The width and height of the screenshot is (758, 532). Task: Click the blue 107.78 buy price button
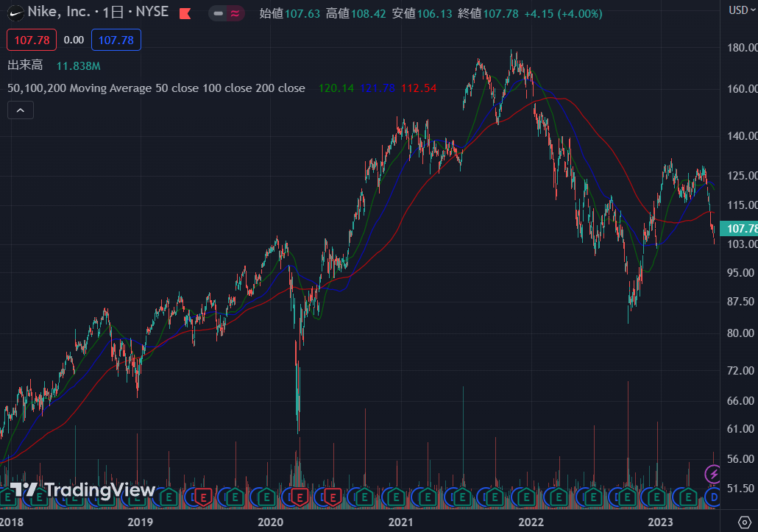point(116,40)
